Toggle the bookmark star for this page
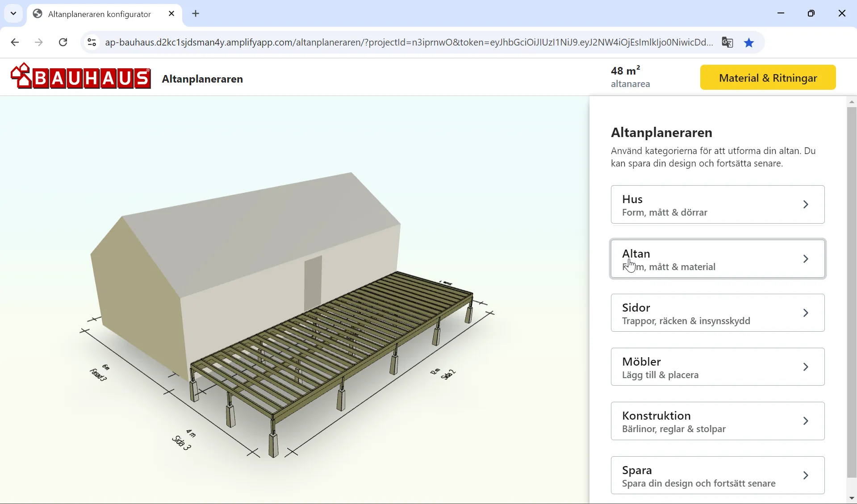The width and height of the screenshot is (857, 504). click(749, 42)
